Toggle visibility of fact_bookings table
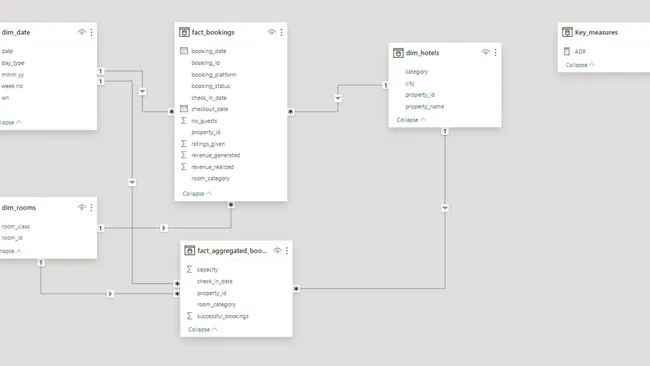 [272, 32]
